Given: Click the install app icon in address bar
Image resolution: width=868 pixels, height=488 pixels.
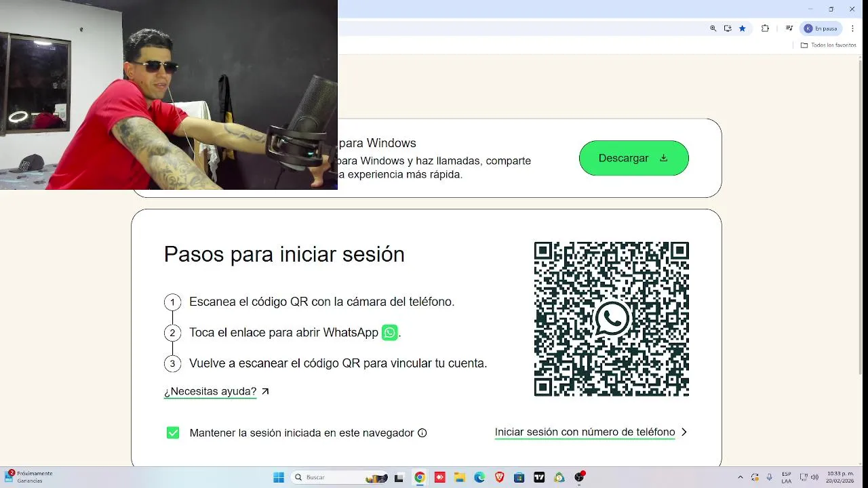Looking at the screenshot, I should coord(728,28).
